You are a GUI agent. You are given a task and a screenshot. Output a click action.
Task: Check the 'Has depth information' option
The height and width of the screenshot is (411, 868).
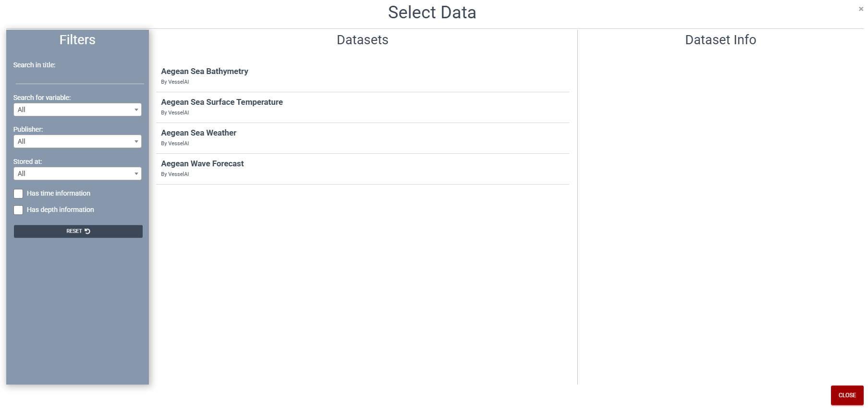coord(18,210)
